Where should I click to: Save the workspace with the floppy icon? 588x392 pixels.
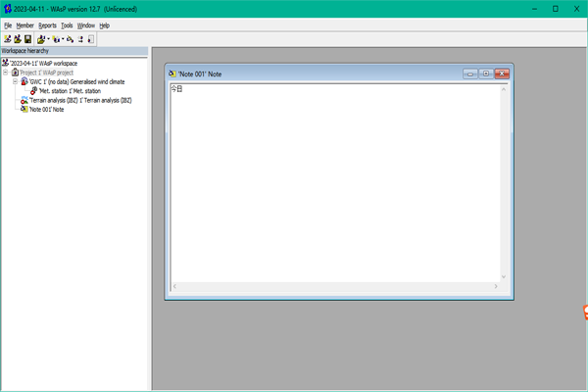point(27,39)
